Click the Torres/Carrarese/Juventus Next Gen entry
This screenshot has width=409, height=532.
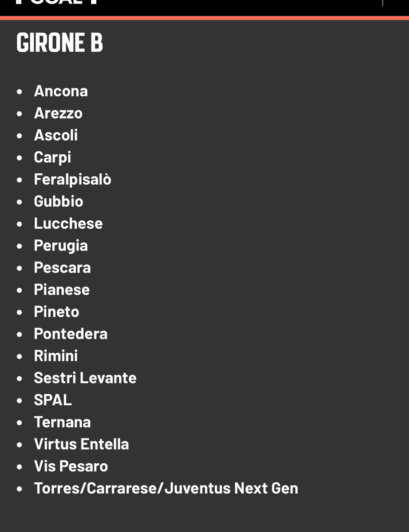click(166, 488)
